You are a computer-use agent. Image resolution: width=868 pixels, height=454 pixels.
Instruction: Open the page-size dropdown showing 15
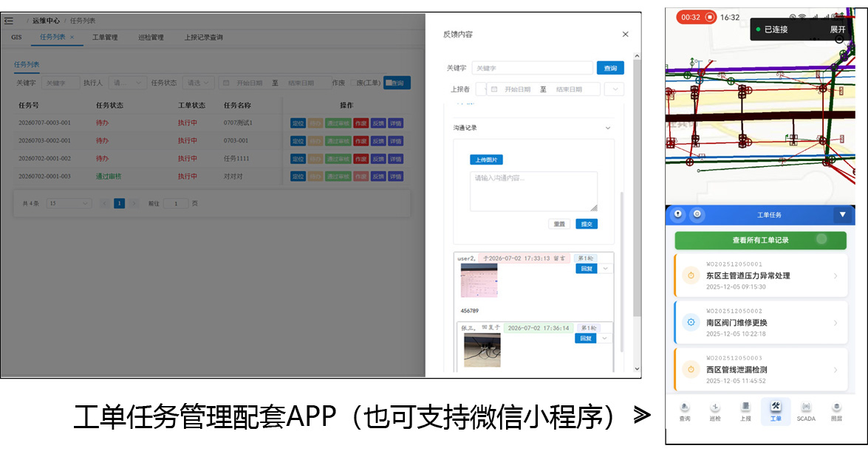coord(68,204)
